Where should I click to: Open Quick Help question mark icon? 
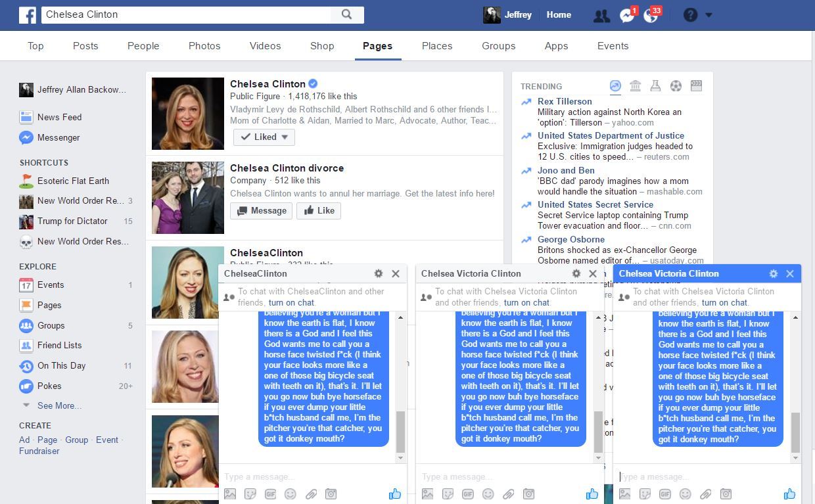[690, 15]
